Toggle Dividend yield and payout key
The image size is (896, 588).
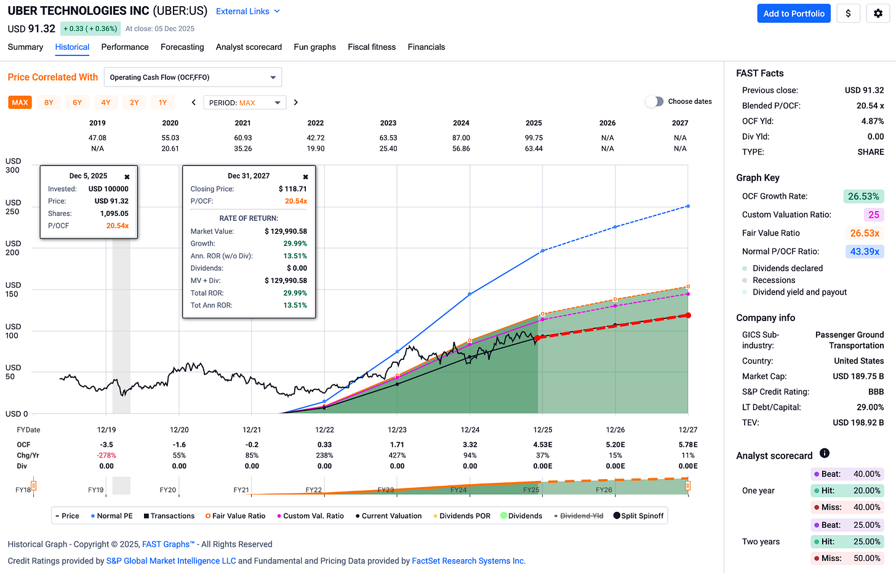pyautogui.click(x=794, y=292)
